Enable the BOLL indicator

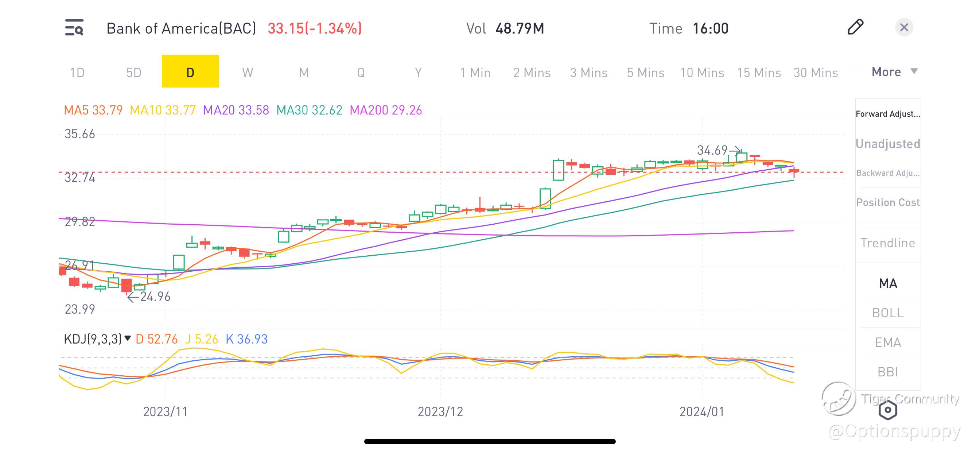(887, 313)
